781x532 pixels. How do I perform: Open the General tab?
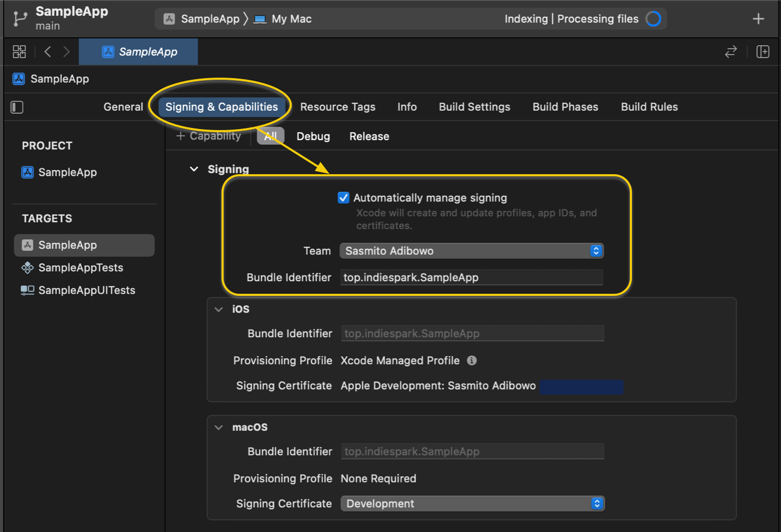[123, 107]
